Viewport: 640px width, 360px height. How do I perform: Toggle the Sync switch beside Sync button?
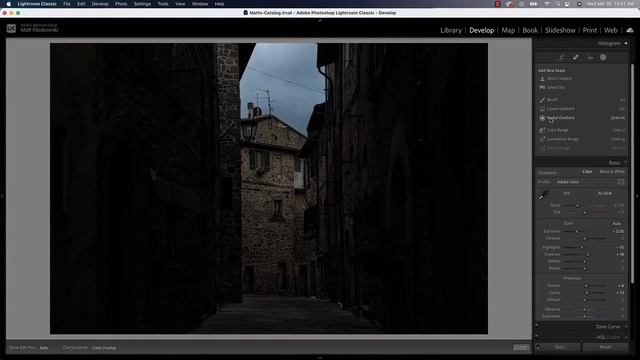coord(538,347)
